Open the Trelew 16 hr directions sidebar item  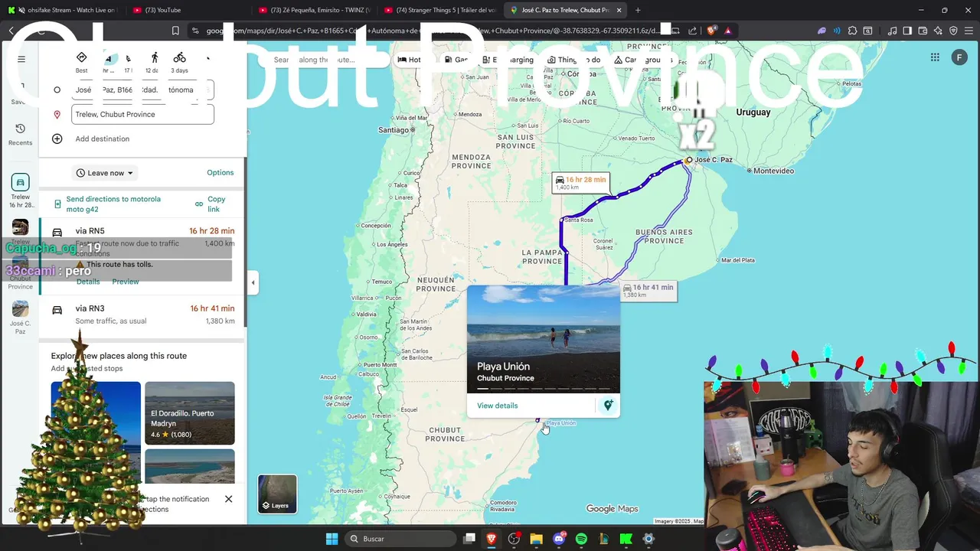point(21,191)
